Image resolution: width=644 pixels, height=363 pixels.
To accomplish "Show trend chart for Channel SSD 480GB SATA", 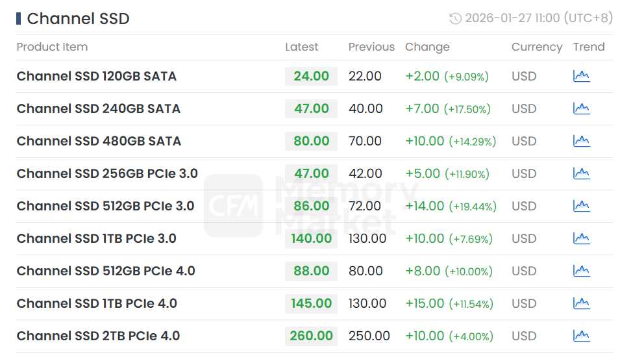I will (581, 141).
